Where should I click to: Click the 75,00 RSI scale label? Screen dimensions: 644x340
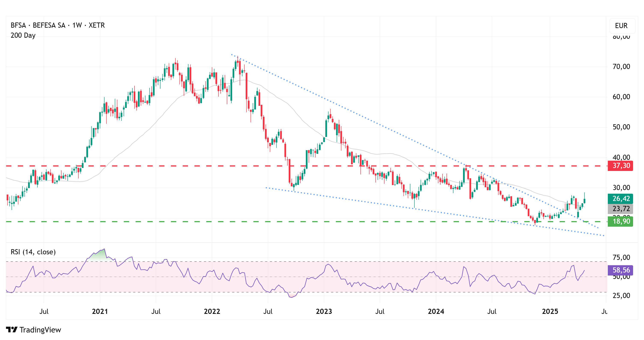tap(621, 257)
